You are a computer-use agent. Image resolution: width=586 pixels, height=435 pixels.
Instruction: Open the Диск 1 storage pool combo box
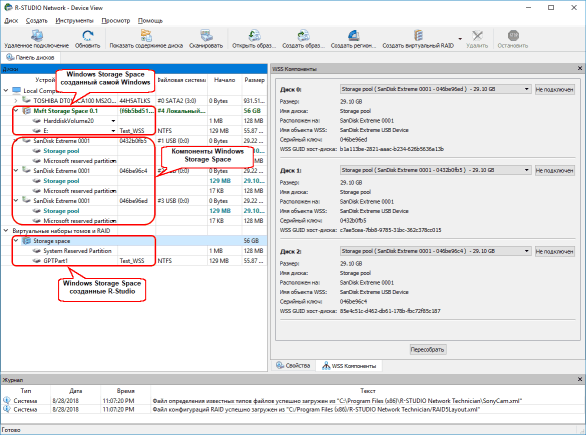[435, 170]
